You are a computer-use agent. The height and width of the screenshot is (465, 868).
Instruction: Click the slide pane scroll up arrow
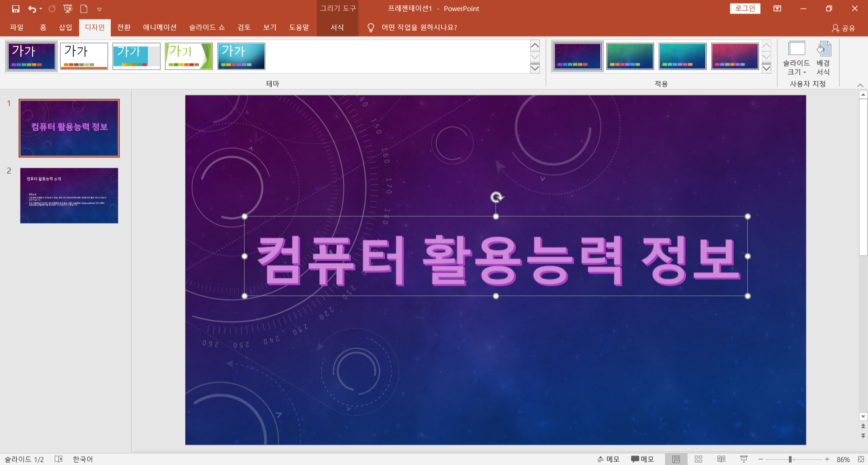(x=863, y=95)
